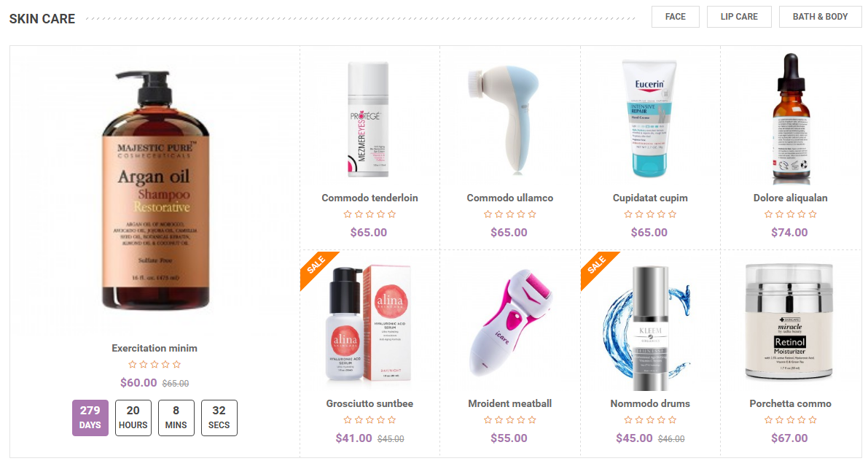
Task: Click the Retinol Moisturizer jar image
Action: coord(789,322)
